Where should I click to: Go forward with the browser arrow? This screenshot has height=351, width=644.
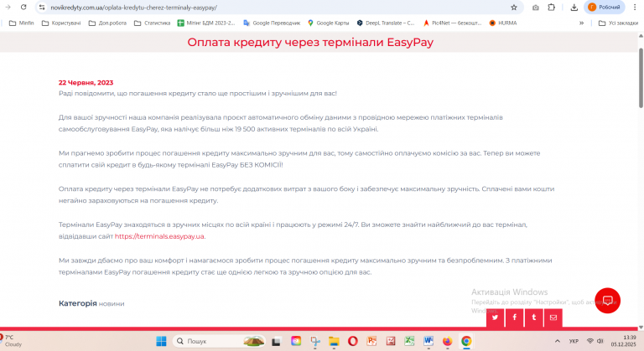point(8,7)
